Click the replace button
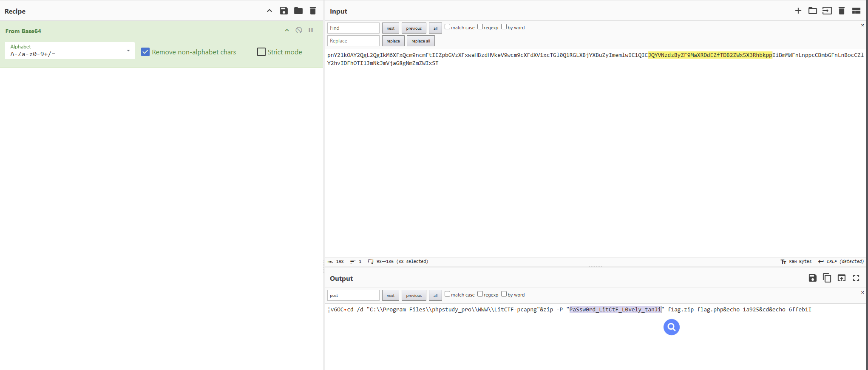 click(x=393, y=41)
